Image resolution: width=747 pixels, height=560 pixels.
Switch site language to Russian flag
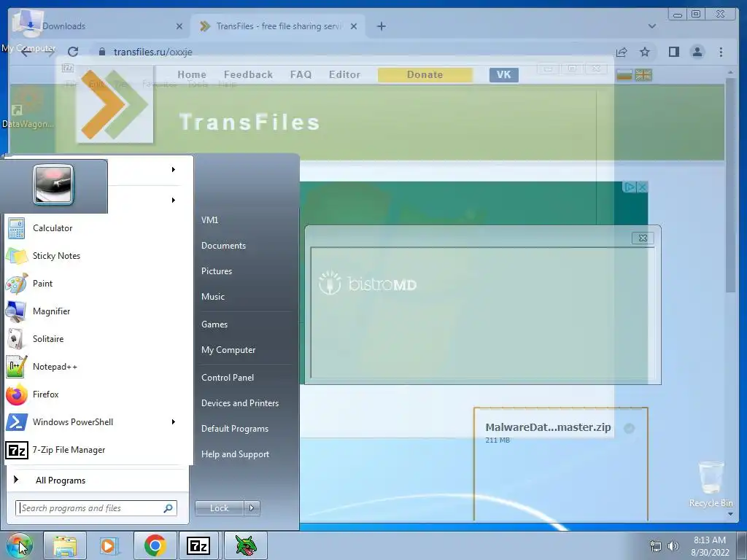pos(624,75)
